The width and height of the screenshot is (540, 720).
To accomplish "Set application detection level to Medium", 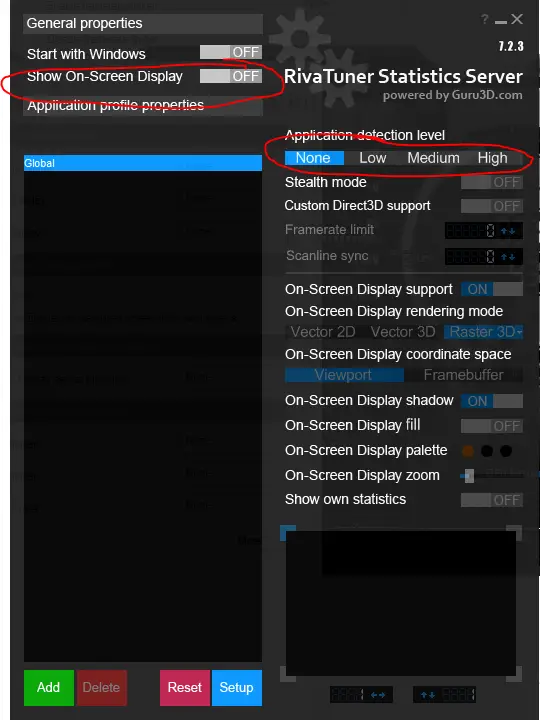I will [433, 158].
